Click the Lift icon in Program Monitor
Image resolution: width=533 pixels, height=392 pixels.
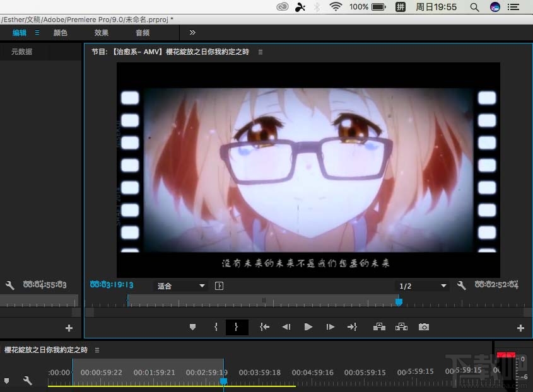[x=378, y=326]
